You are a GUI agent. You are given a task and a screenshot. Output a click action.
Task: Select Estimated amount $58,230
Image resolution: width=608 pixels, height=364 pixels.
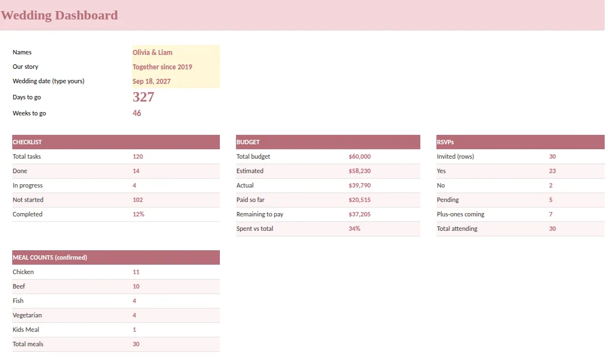tap(359, 171)
